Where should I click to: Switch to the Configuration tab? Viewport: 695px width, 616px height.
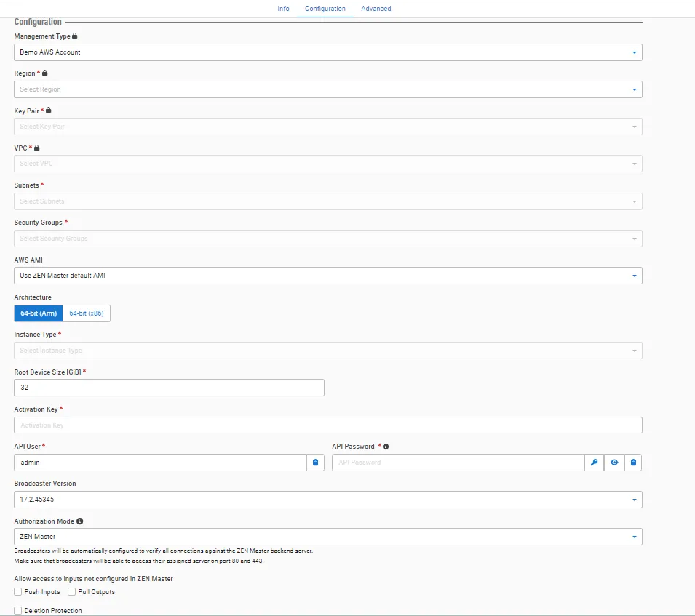(x=325, y=9)
